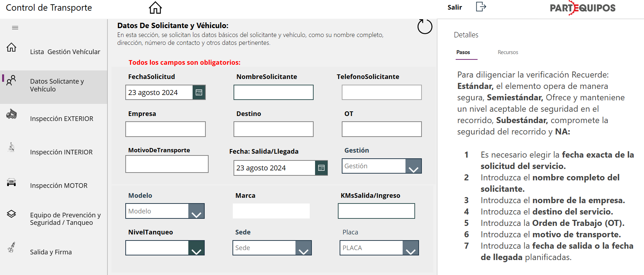
Task: Focus the TelefonoSolicitante input field
Action: [x=382, y=92]
